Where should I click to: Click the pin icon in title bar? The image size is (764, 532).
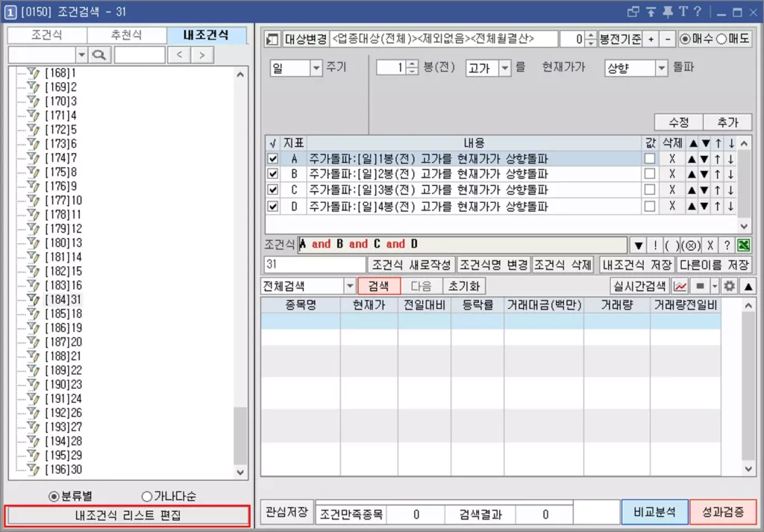[x=668, y=12]
